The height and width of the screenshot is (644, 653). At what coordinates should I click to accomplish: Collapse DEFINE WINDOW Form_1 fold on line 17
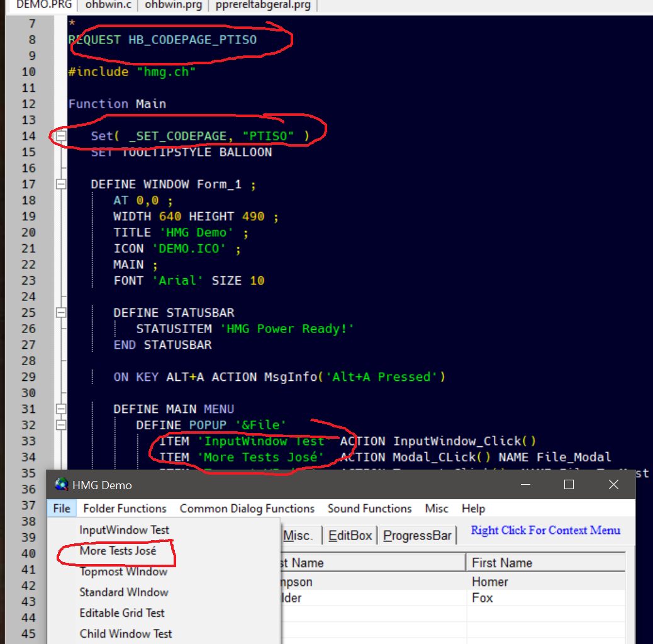pyautogui.click(x=61, y=184)
